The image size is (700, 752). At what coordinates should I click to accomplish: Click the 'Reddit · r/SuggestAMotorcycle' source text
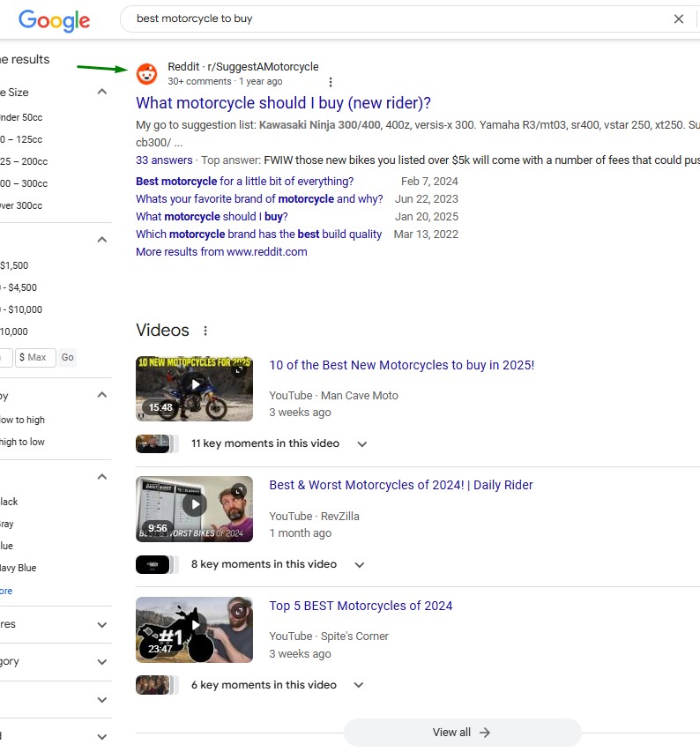click(243, 67)
